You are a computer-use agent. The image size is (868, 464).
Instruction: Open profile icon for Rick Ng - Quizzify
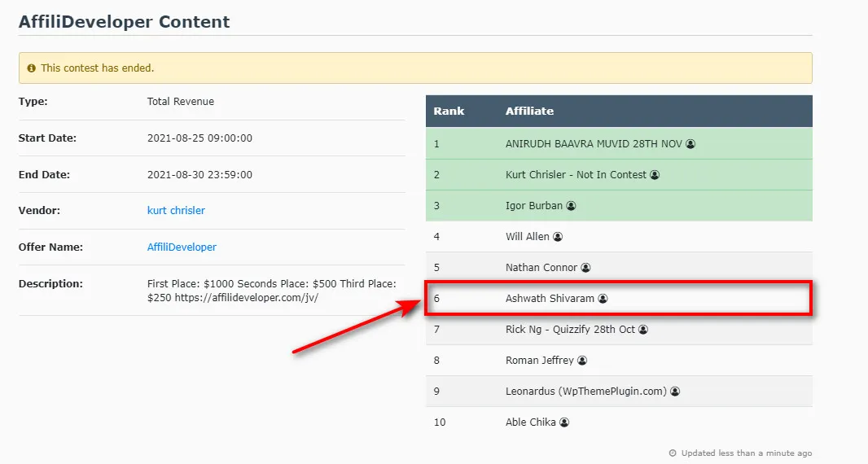tap(642, 330)
